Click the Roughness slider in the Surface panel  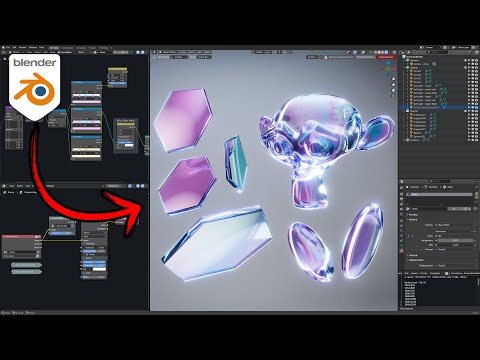pos(455,240)
